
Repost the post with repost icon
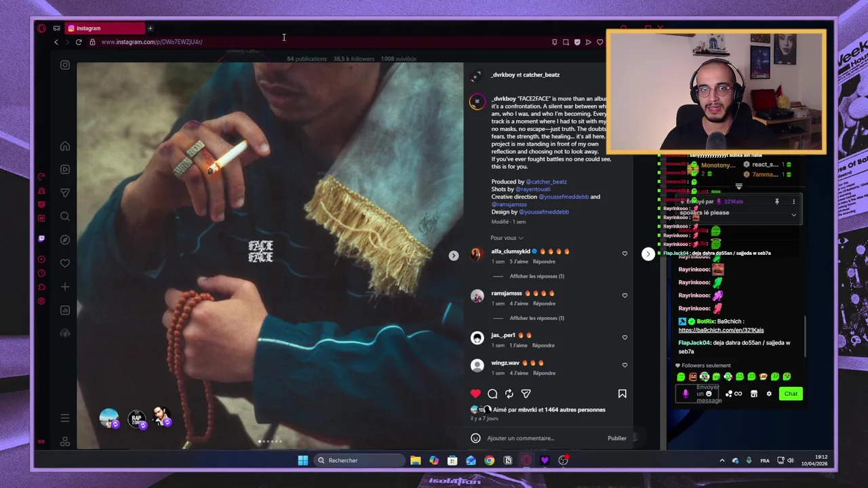click(x=509, y=394)
